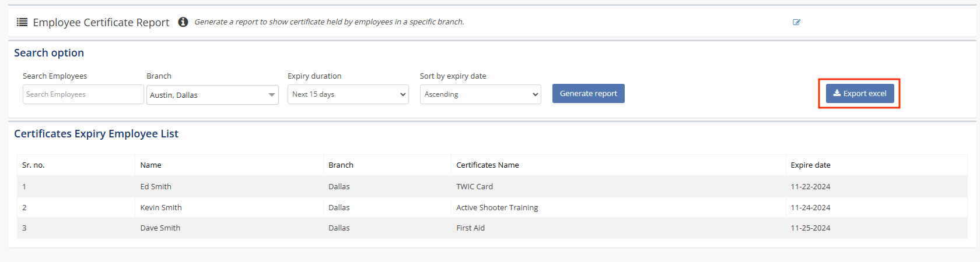Select the Certificates Name column header
The width and height of the screenshot is (980, 262).
click(x=487, y=165)
